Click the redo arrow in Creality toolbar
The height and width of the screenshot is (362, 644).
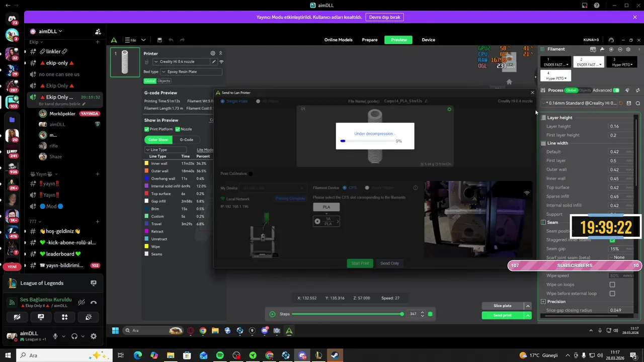click(x=182, y=40)
